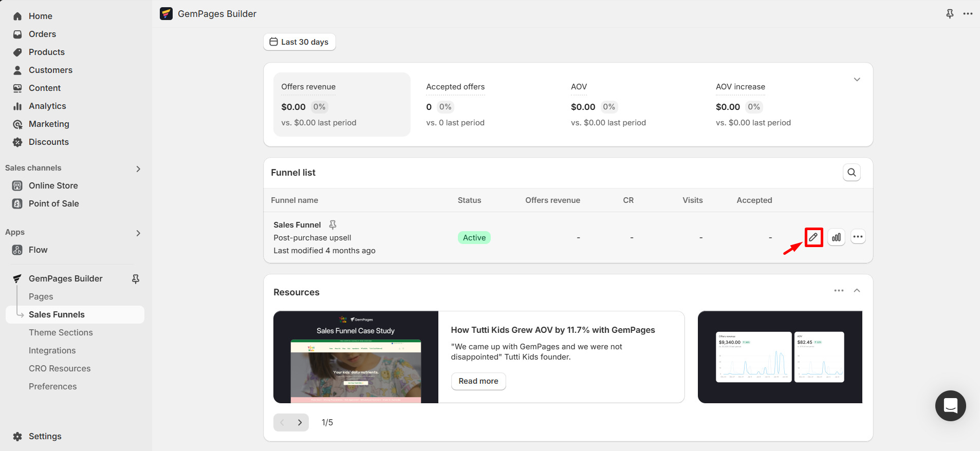Toggle pin next to GemPages Builder in sidebar
980x451 pixels.
(x=136, y=279)
